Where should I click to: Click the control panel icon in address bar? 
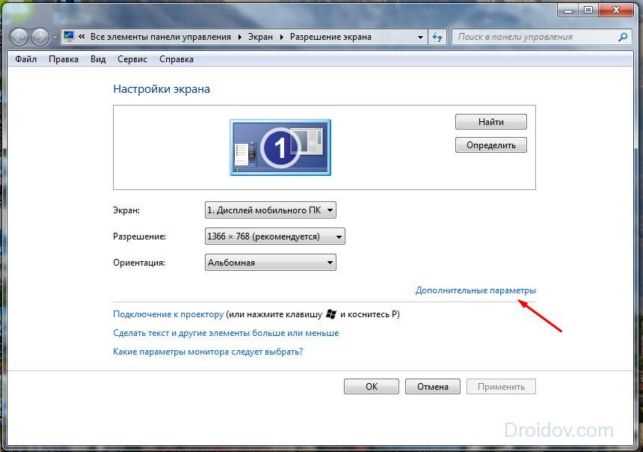pyautogui.click(x=69, y=36)
